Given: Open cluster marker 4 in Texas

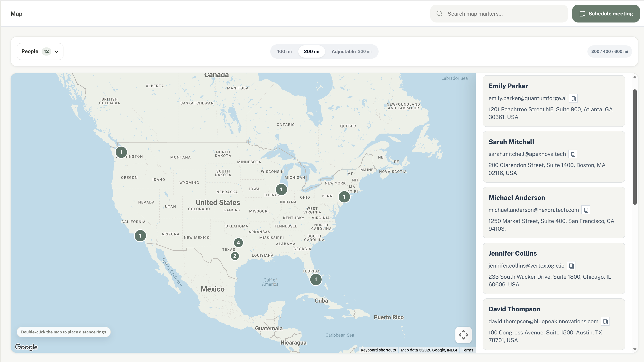Looking at the screenshot, I should [238, 242].
